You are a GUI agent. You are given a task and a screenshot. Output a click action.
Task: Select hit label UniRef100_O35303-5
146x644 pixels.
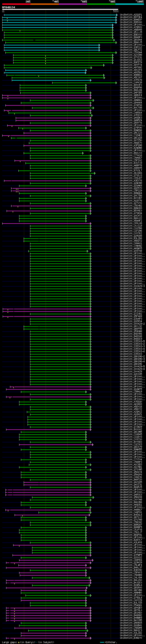click(x=132, y=342)
